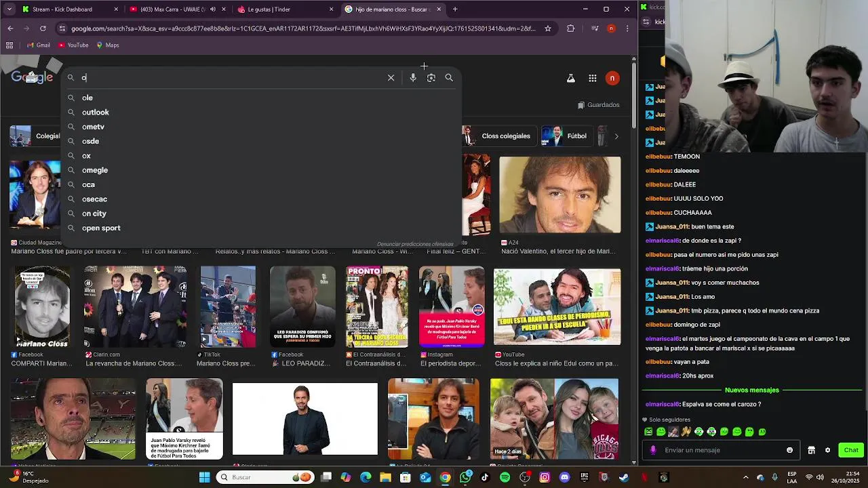Open Discord from the taskbar
Image resolution: width=868 pixels, height=488 pixels.
point(564,477)
